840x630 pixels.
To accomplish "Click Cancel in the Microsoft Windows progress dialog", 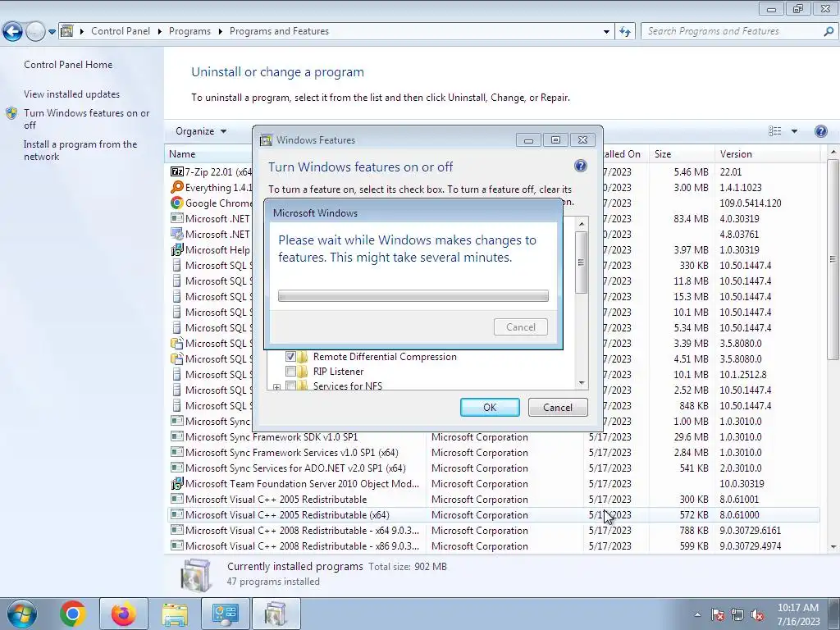I will (x=520, y=327).
